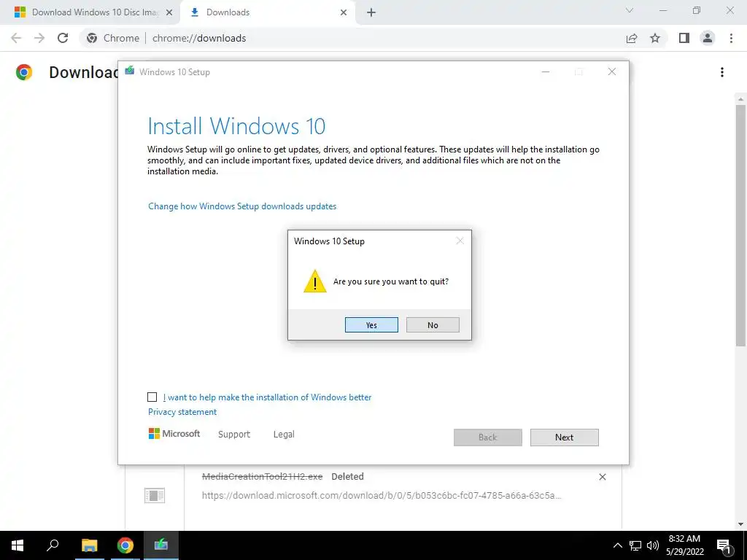The height and width of the screenshot is (560, 747).
Task: Click the grayed Back button in Setup
Action: pos(487,437)
